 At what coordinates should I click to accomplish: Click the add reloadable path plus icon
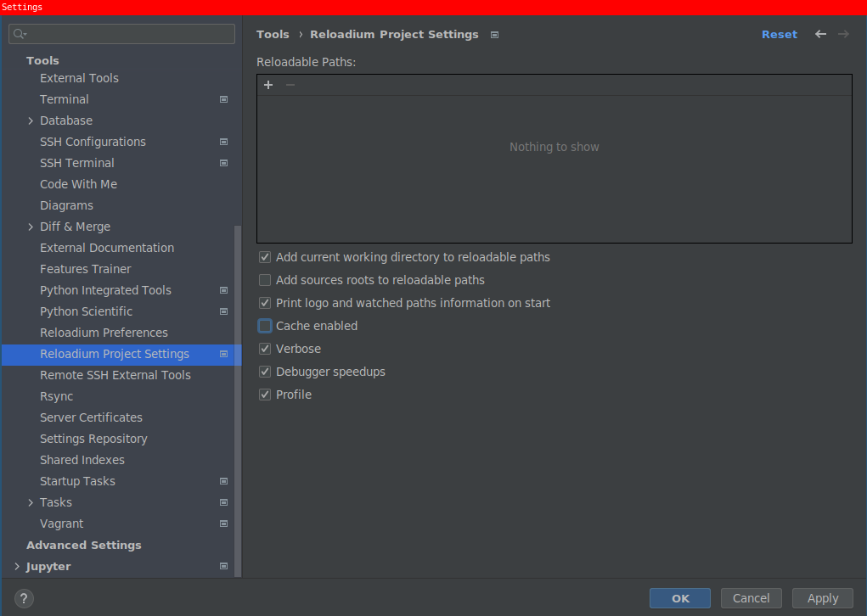(268, 85)
